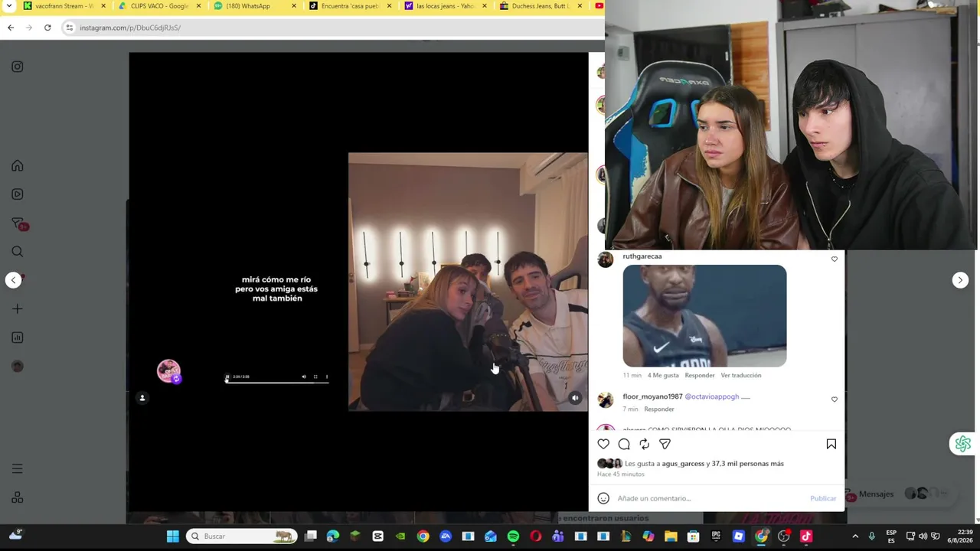Close the (180) WhatsApp tab
Screen dimensions: 980x551
coord(293,6)
